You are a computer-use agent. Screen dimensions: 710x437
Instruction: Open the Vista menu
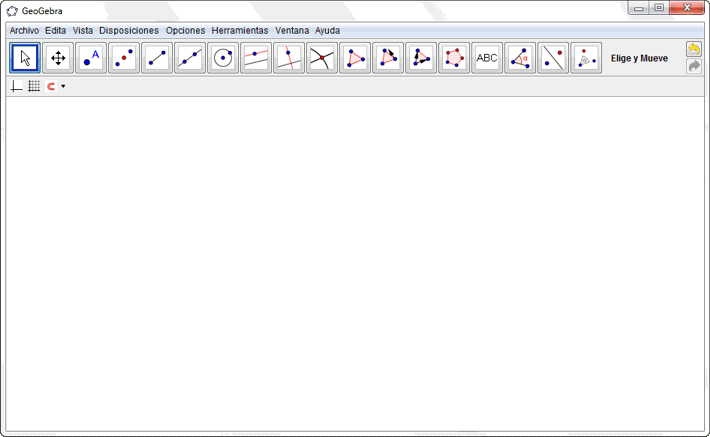click(83, 31)
